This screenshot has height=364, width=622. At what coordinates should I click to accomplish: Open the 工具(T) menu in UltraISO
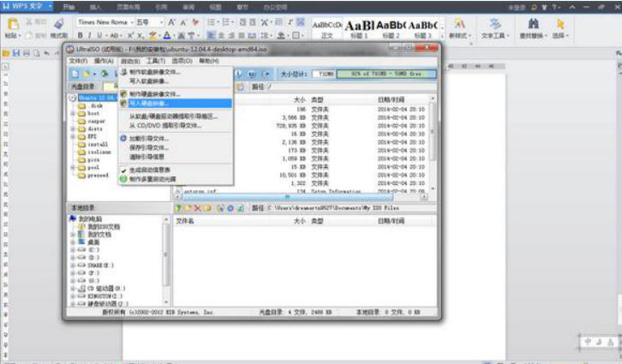155,62
